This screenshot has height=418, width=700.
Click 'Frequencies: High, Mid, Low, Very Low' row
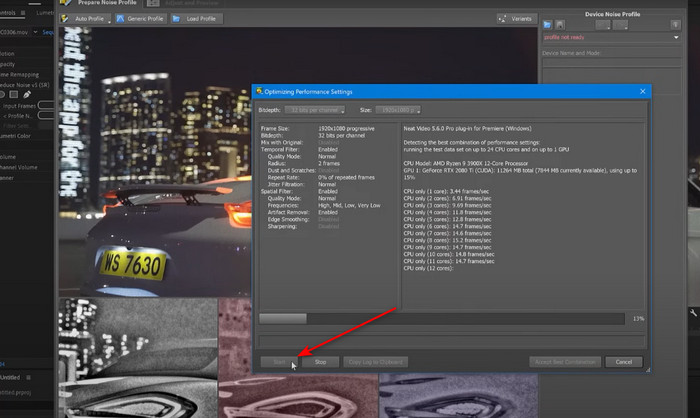[x=324, y=205]
